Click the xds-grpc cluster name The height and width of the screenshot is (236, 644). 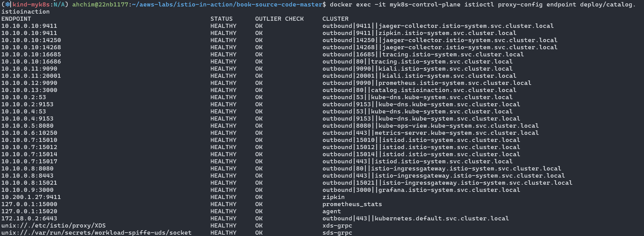click(x=337, y=225)
